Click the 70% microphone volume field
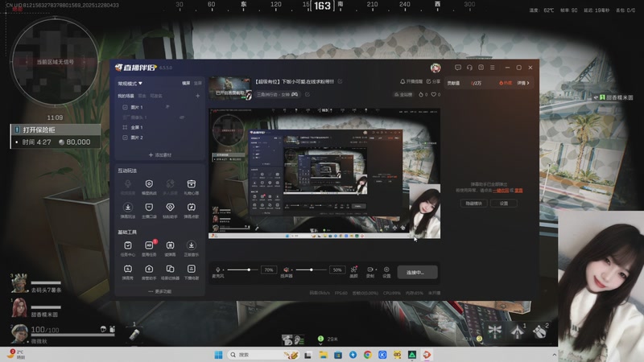This screenshot has width=644, height=362. point(269,269)
